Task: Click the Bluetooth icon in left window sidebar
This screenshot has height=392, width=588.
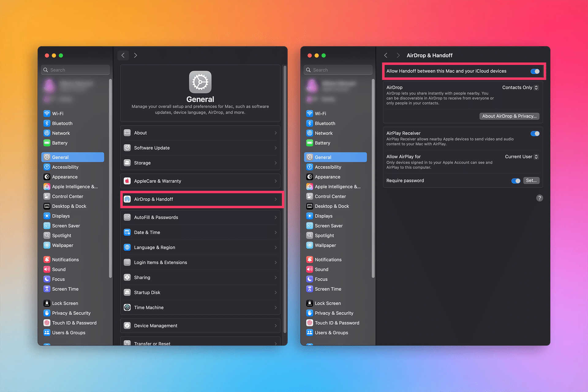Action: pos(47,123)
